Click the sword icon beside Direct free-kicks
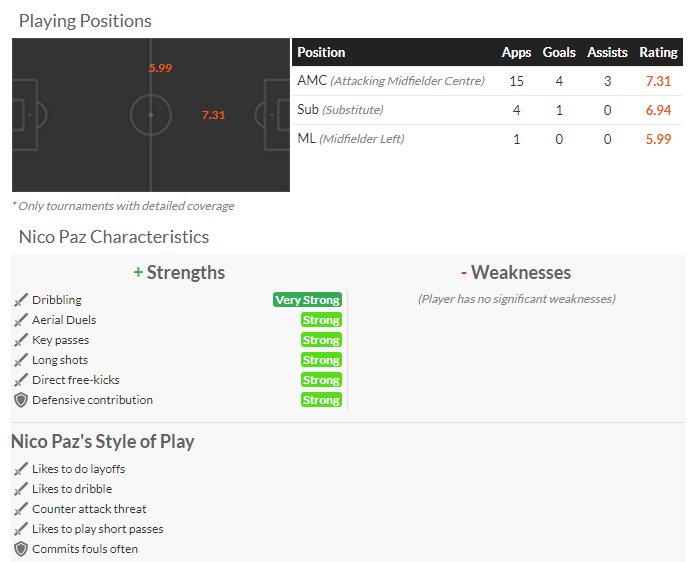Image resolution: width=697 pixels, height=562 pixels. click(x=20, y=380)
